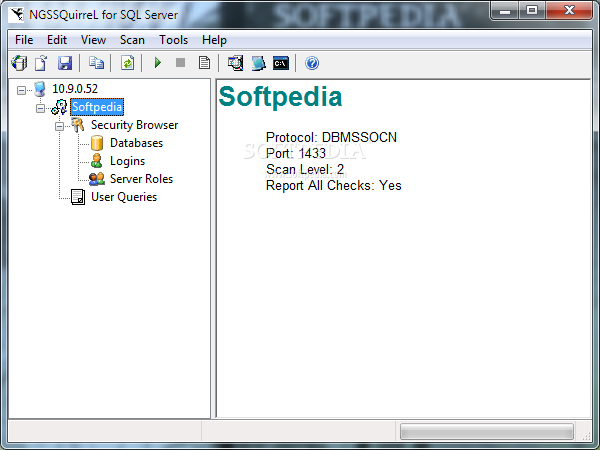Open the Help menu

click(x=214, y=40)
